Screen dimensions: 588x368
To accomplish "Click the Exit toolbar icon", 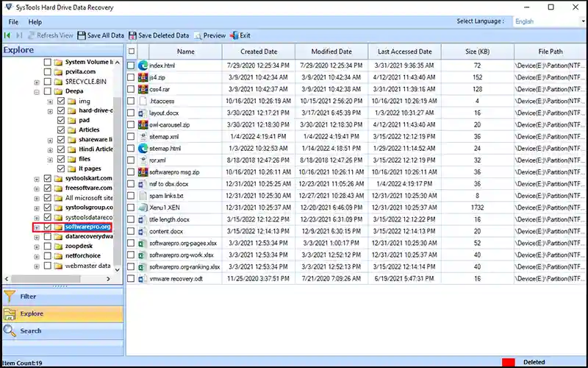I will click(234, 35).
